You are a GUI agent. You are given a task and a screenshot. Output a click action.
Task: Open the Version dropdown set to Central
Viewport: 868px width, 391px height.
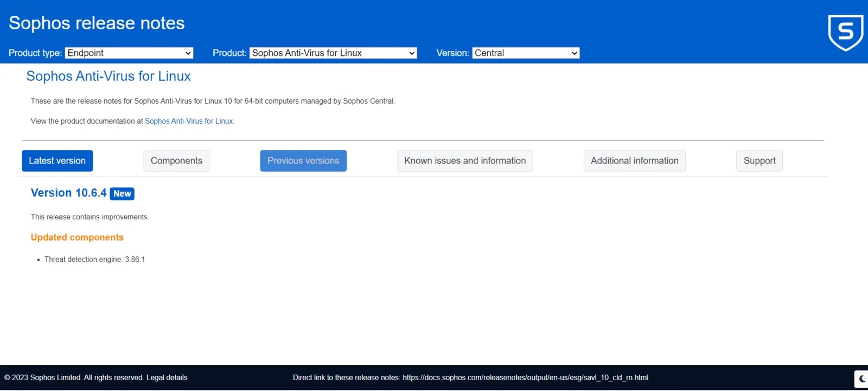[525, 53]
